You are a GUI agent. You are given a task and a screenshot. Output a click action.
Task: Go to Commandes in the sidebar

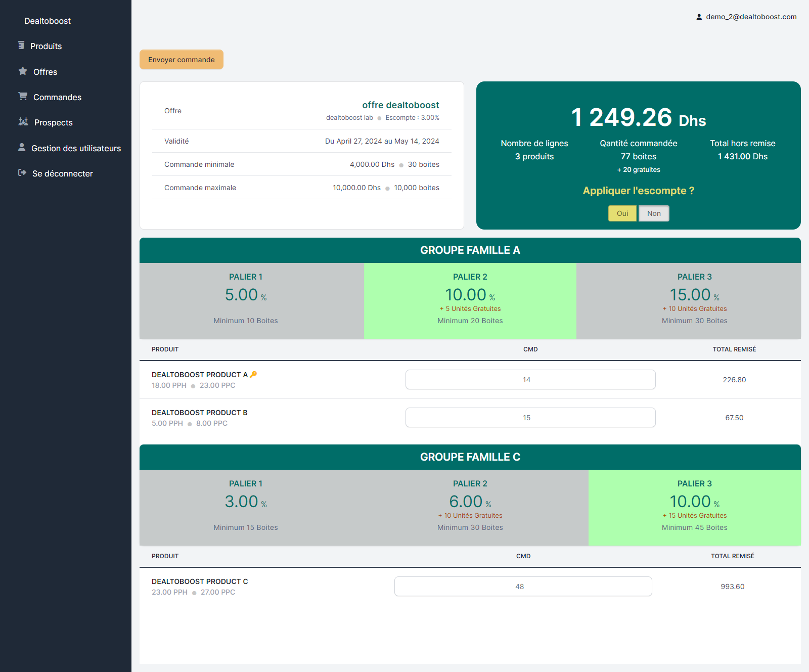tap(57, 97)
